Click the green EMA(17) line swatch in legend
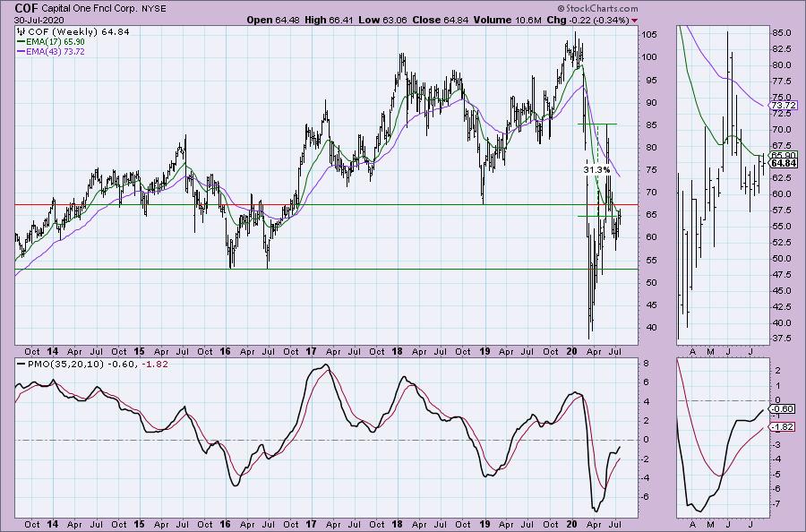 [x=21, y=41]
